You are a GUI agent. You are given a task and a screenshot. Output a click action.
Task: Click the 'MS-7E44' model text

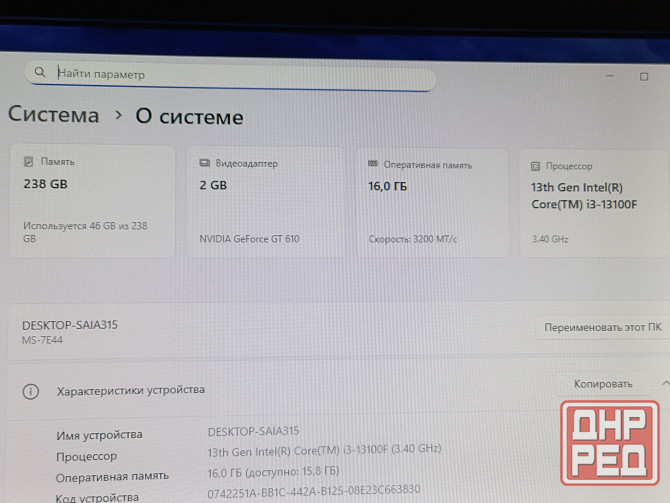(42, 340)
